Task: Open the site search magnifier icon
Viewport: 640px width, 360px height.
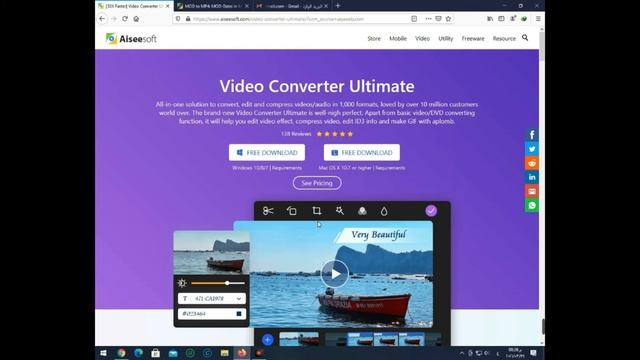Action: [x=525, y=38]
